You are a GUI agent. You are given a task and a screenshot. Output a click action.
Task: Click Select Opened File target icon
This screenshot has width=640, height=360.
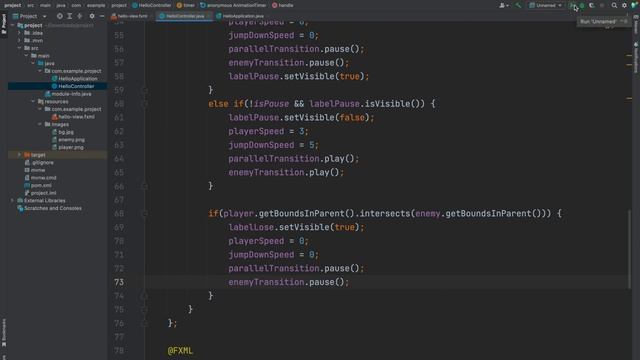tap(60, 16)
